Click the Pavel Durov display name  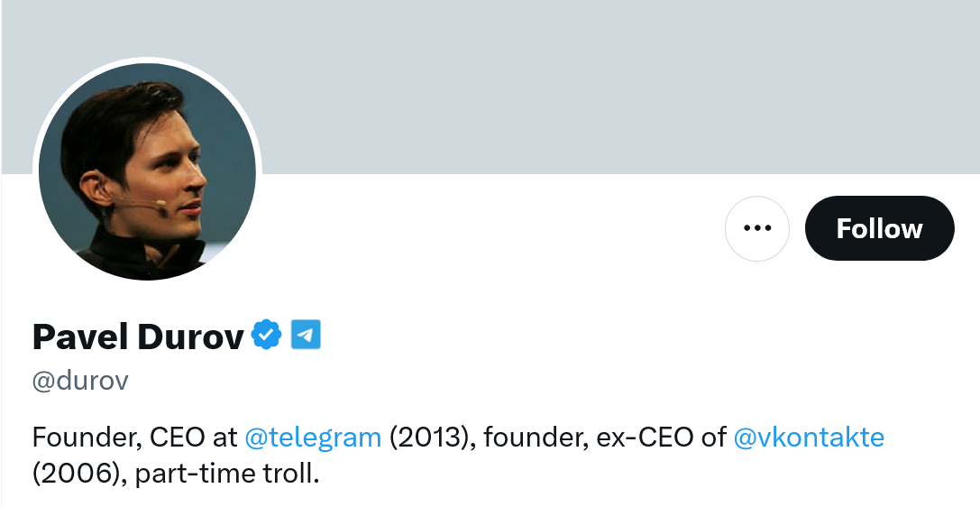[138, 336]
